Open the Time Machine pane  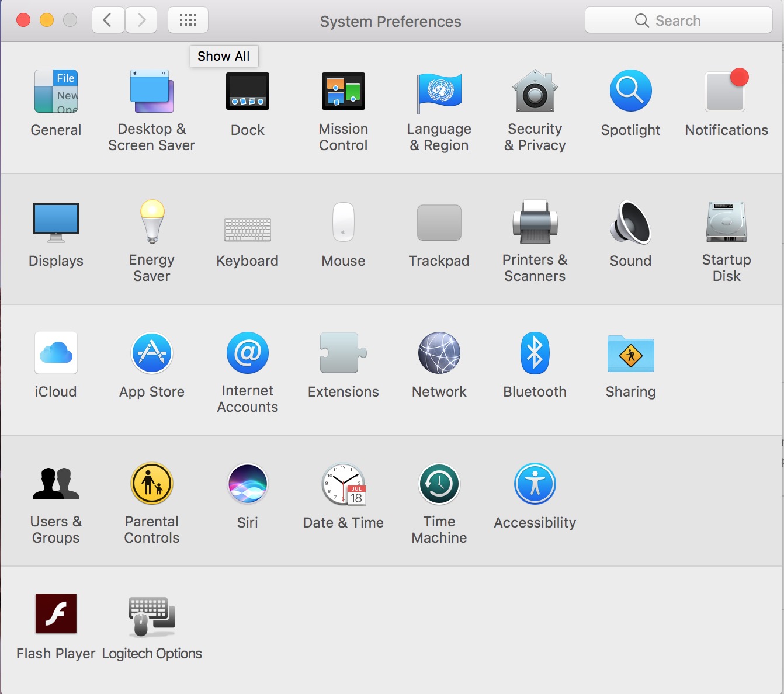pos(439,484)
